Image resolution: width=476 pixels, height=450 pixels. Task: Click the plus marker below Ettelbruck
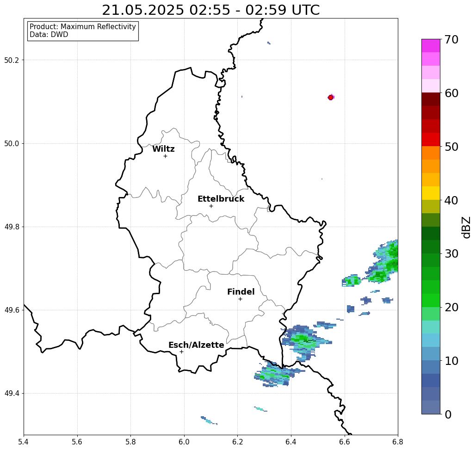point(211,206)
